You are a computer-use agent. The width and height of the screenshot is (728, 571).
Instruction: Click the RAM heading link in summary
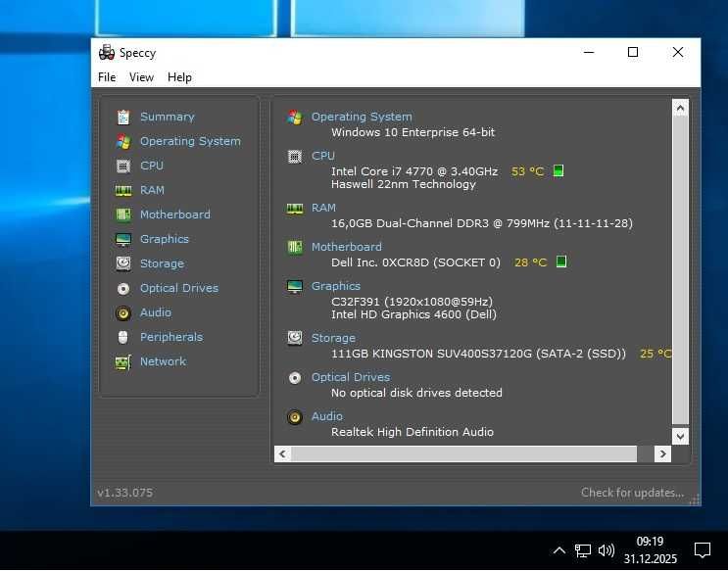click(323, 208)
